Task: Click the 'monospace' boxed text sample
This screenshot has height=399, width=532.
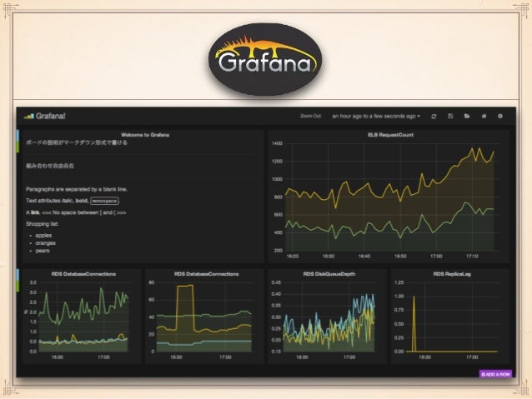Action: point(104,201)
